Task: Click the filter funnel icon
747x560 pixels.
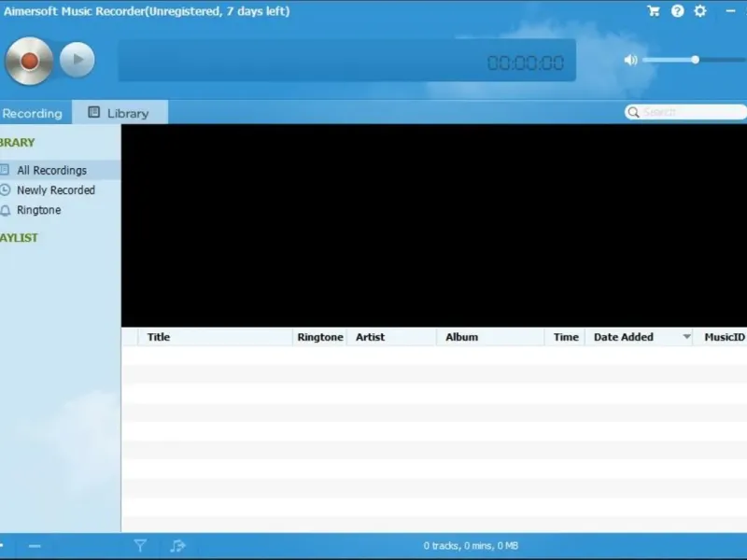Action: 140,546
